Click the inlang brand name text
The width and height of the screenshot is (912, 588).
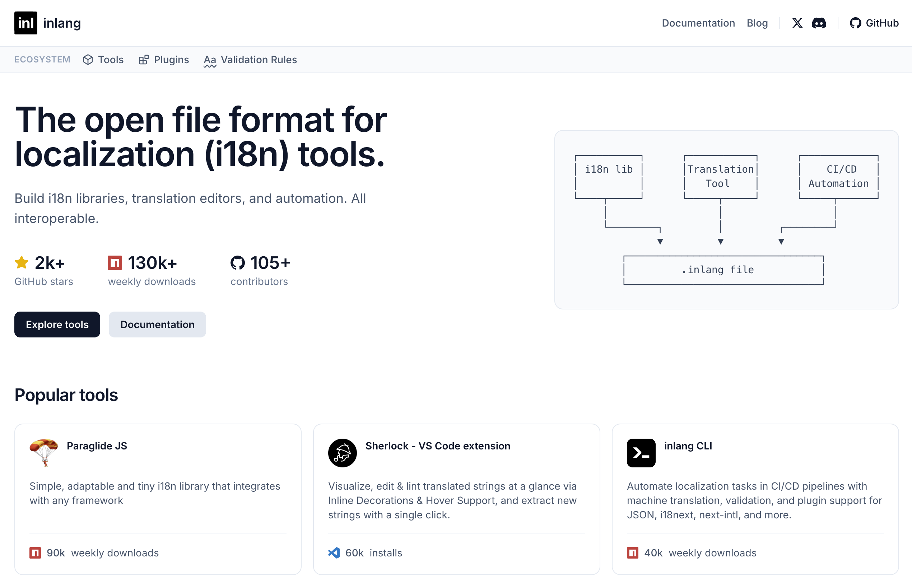pos(62,23)
